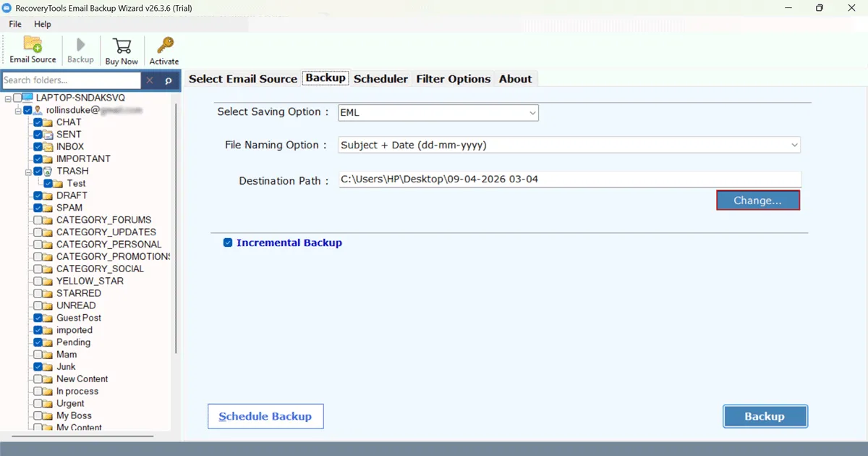Viewport: 868px width, 456px height.
Task: Click the CATEGORY_FORUMS folder icon
Action: 48,220
